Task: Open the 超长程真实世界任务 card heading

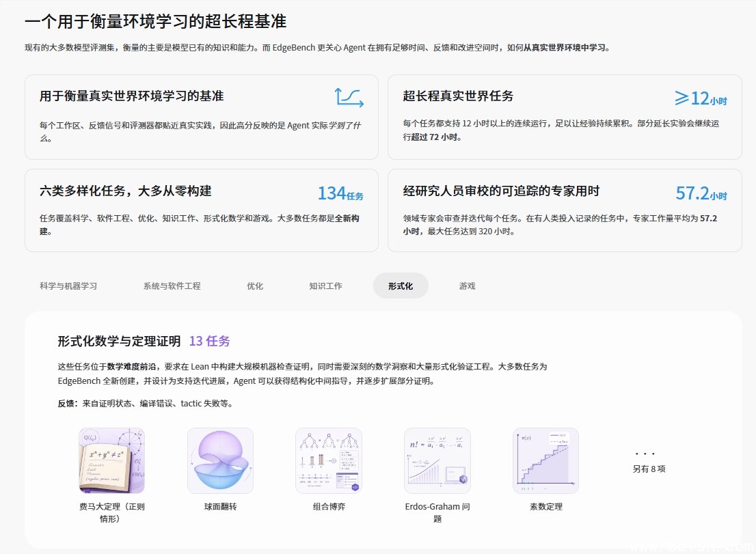Action: [x=458, y=96]
